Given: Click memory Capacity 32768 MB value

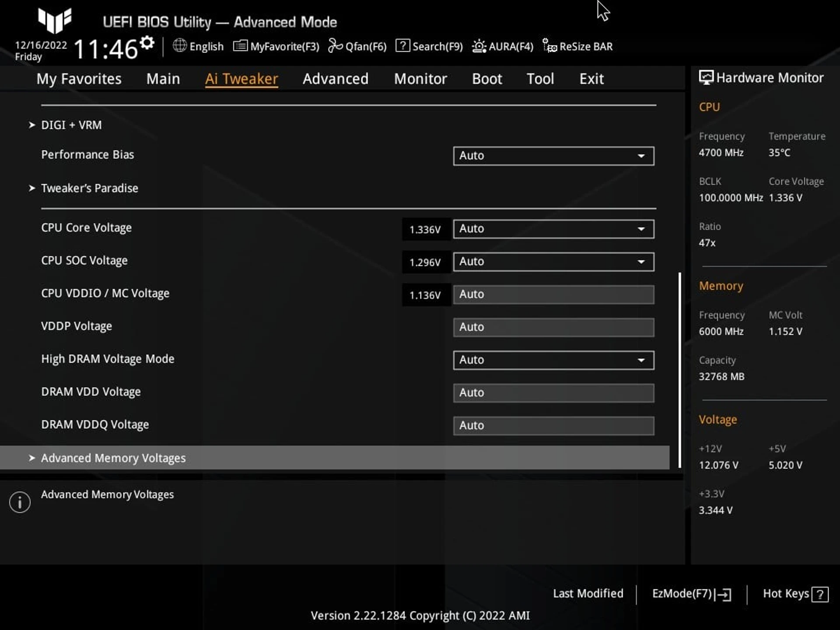Looking at the screenshot, I should [721, 377].
